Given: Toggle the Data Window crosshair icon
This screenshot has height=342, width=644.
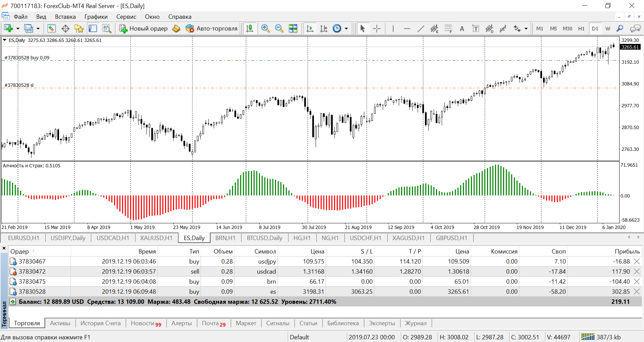Looking at the screenshot, I should pos(65,28).
